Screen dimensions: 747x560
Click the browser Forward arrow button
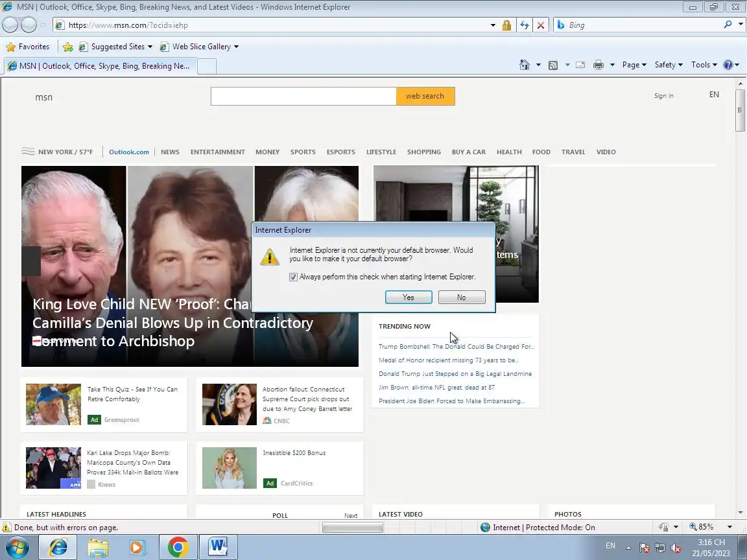point(29,25)
